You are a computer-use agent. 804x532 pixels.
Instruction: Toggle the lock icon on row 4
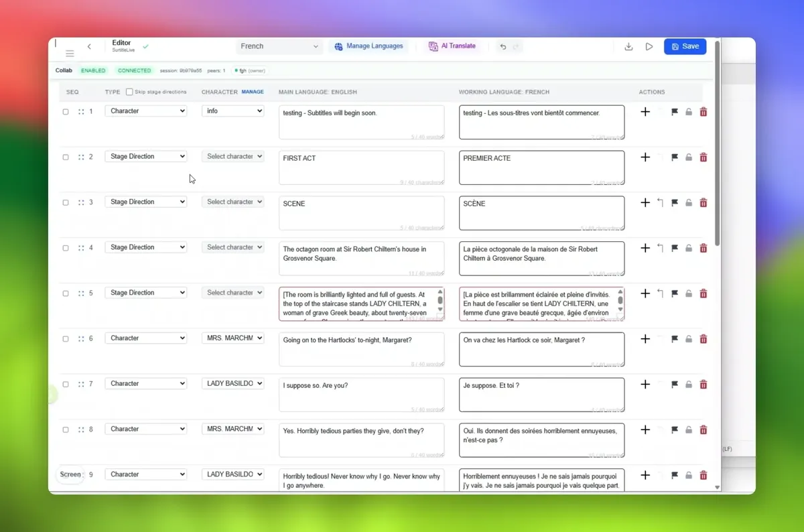pyautogui.click(x=689, y=248)
